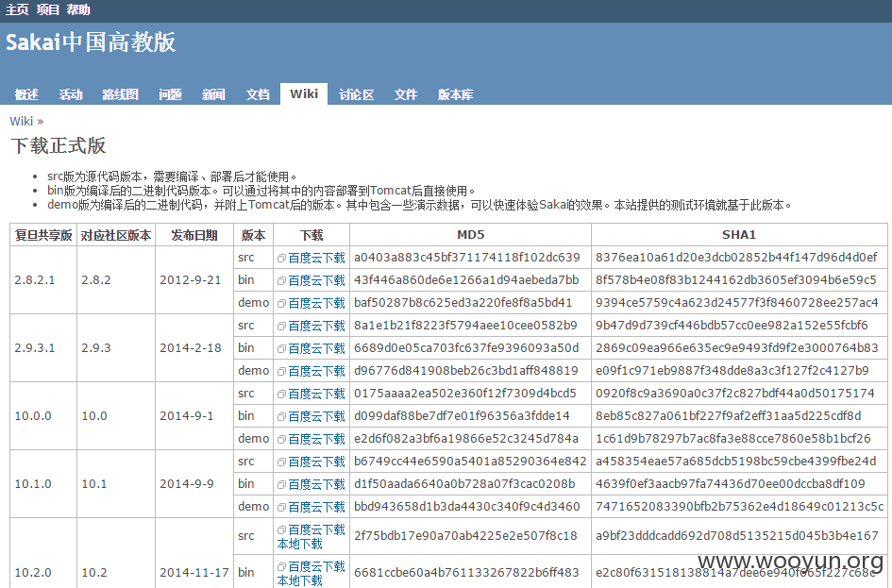Click the 复旦共享版 column header
The width and height of the screenshot is (892, 588).
point(43,235)
